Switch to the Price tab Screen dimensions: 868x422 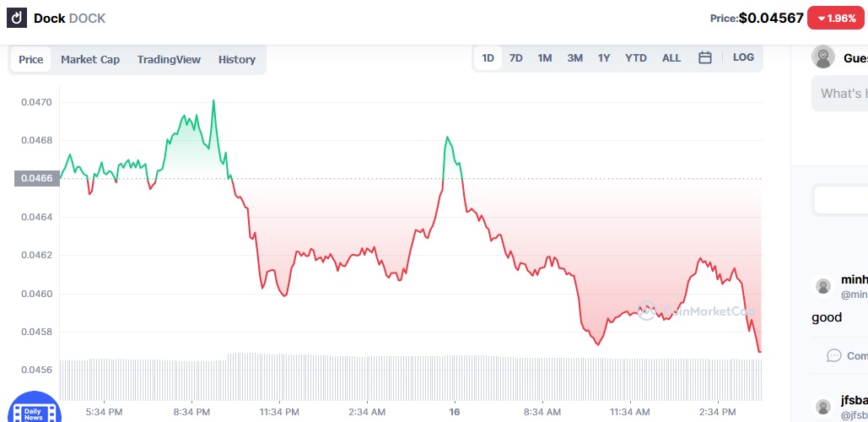pyautogui.click(x=31, y=59)
